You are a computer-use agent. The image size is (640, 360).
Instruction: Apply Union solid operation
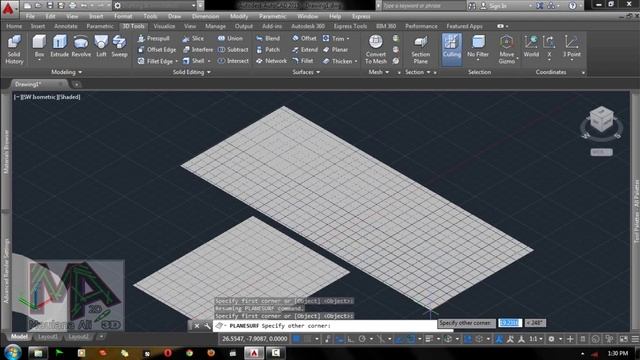pos(230,38)
